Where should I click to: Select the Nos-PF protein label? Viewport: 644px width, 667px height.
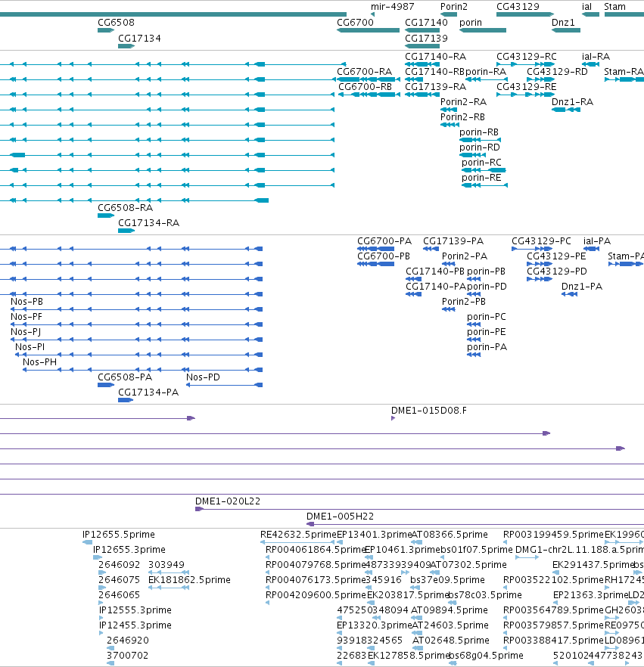[26, 317]
